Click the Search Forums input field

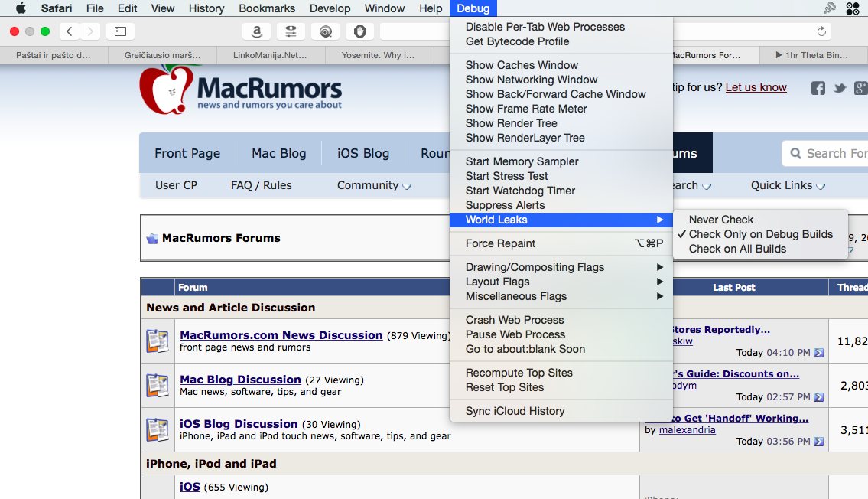(825, 153)
